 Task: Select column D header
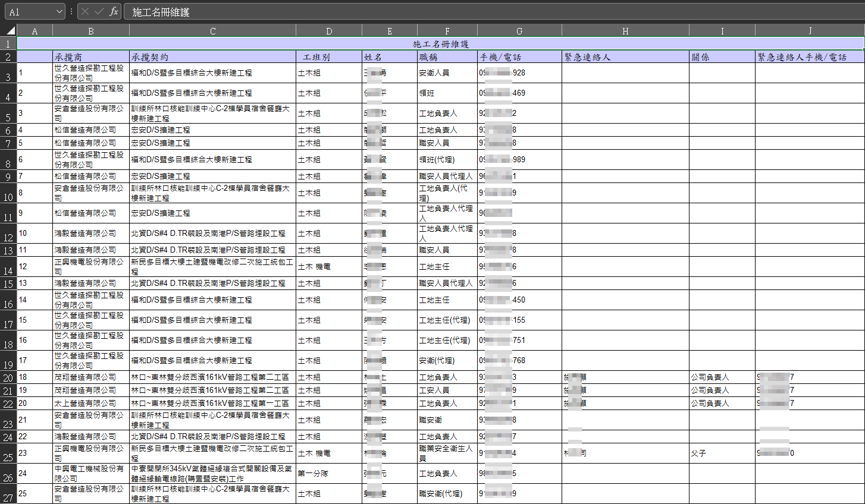(329, 31)
